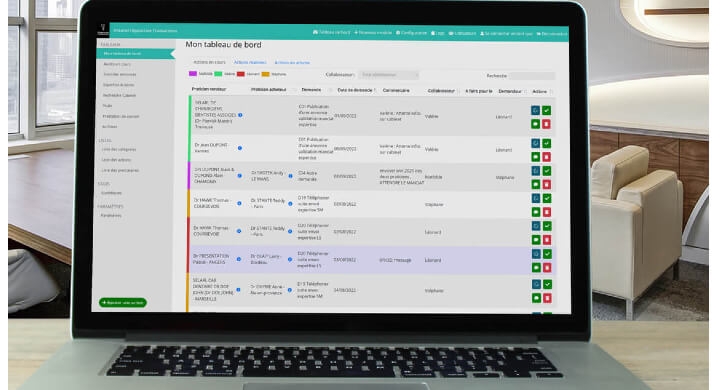Open comment icon for SELARL DENTISTES ASSOCIES row
This screenshot has height=390, width=720.
point(535,124)
